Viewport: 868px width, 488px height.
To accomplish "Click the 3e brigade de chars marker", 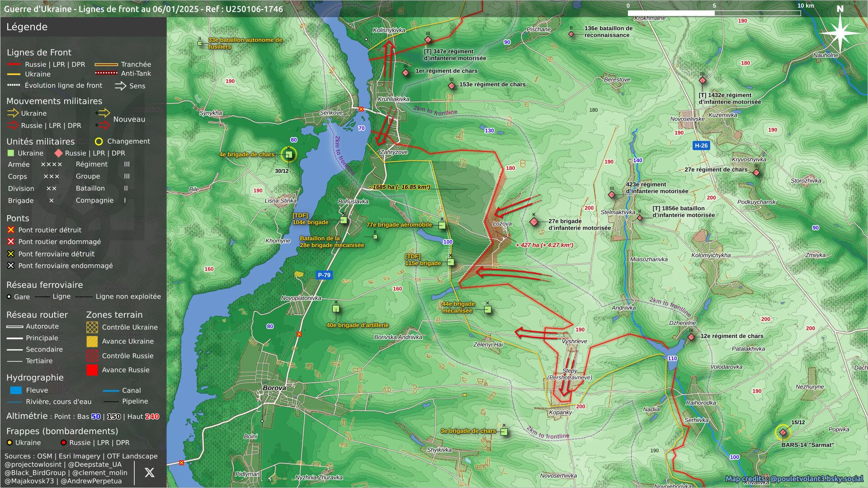I will coord(504,432).
